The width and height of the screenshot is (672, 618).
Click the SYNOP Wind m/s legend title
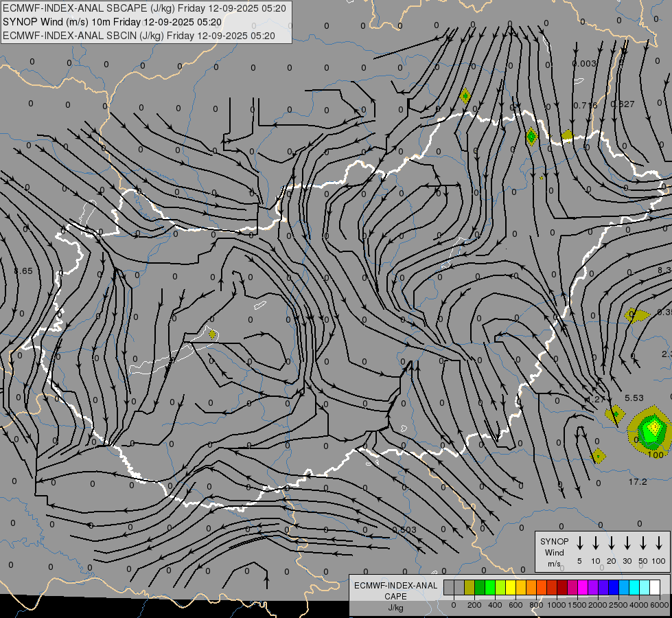pos(554,552)
